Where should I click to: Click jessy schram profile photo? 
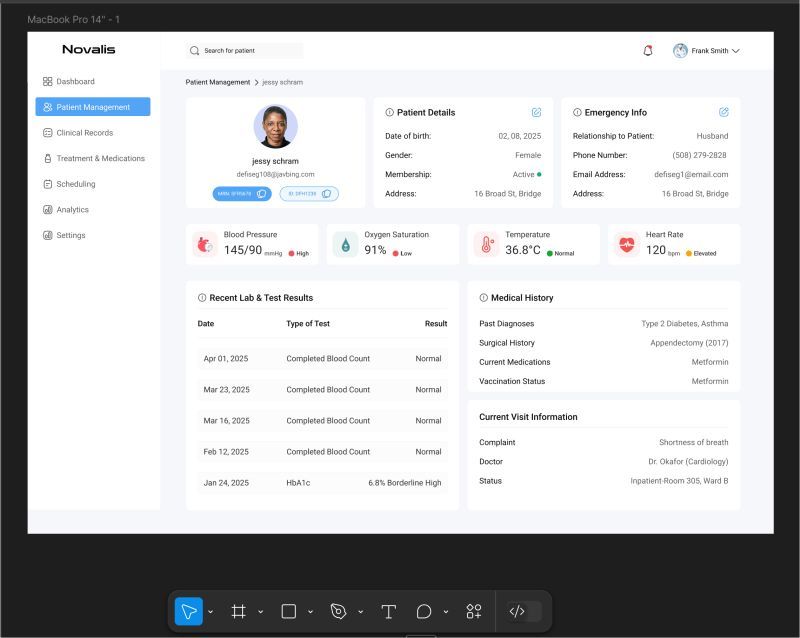(x=276, y=126)
